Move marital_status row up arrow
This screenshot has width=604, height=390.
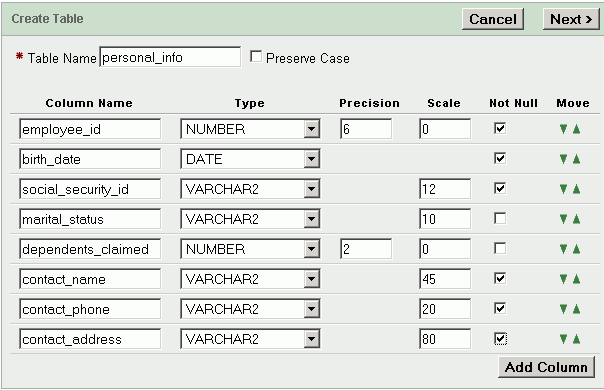pos(576,219)
